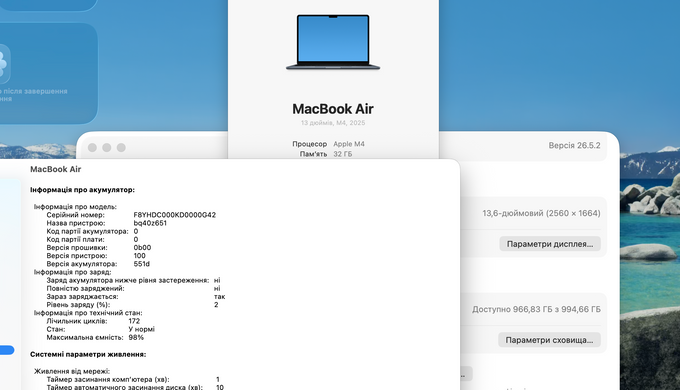Select serial number value F8YHDC000KD0000G42
The image size is (680, 390).
[x=174, y=215]
